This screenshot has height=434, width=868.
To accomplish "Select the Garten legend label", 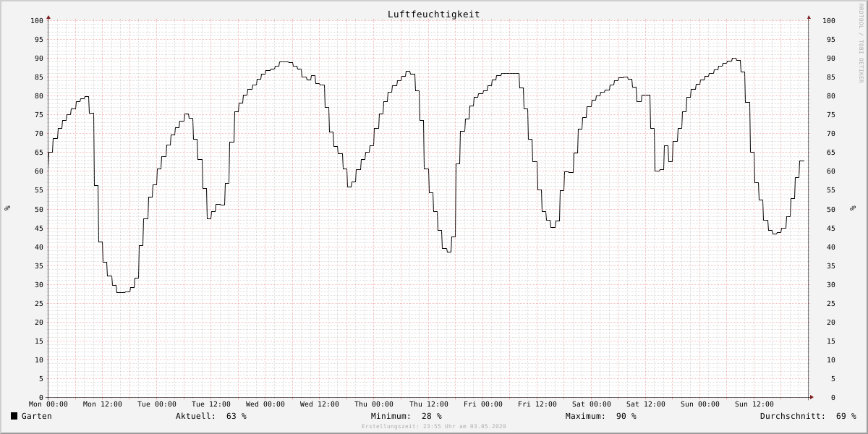I will [37, 416].
